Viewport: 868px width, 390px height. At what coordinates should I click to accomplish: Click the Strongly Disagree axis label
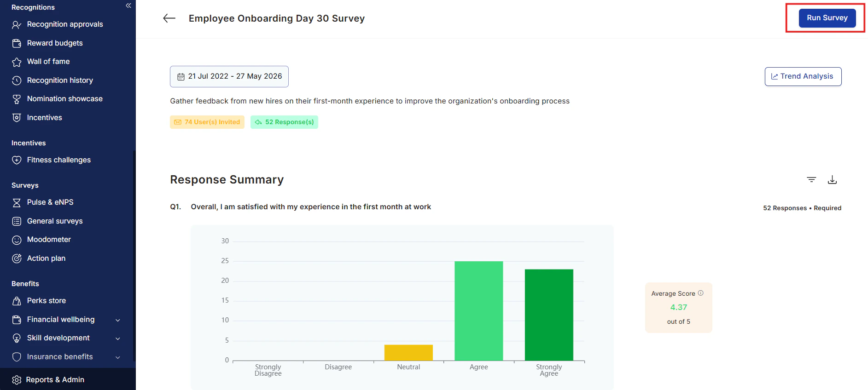tap(268, 370)
